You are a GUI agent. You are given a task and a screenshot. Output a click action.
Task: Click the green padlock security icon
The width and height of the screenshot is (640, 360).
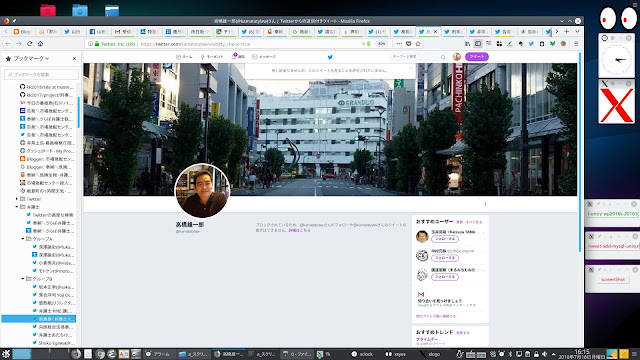[x=97, y=44]
